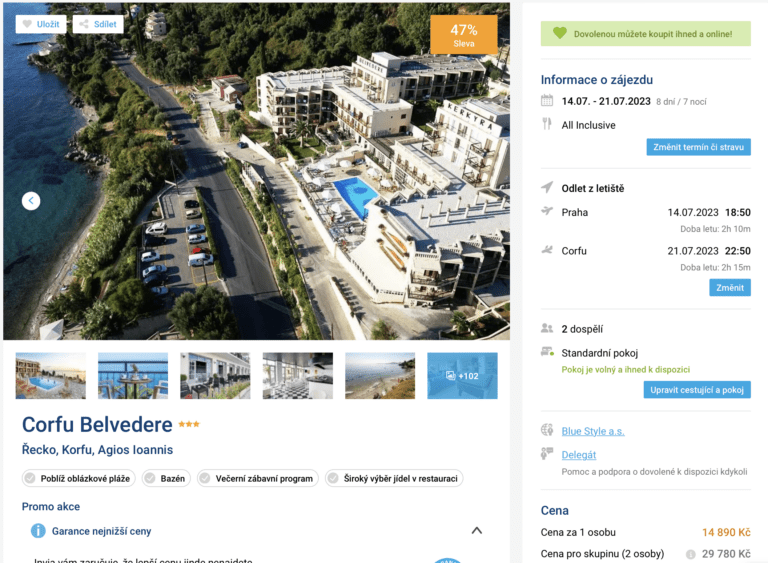Click Změnit button under flight details
This screenshot has width=768, height=563.
tap(730, 288)
